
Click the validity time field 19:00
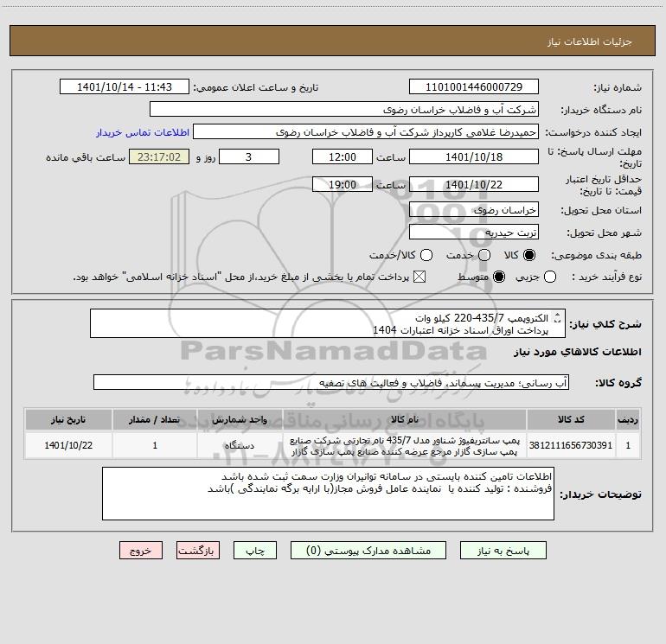click(343, 185)
